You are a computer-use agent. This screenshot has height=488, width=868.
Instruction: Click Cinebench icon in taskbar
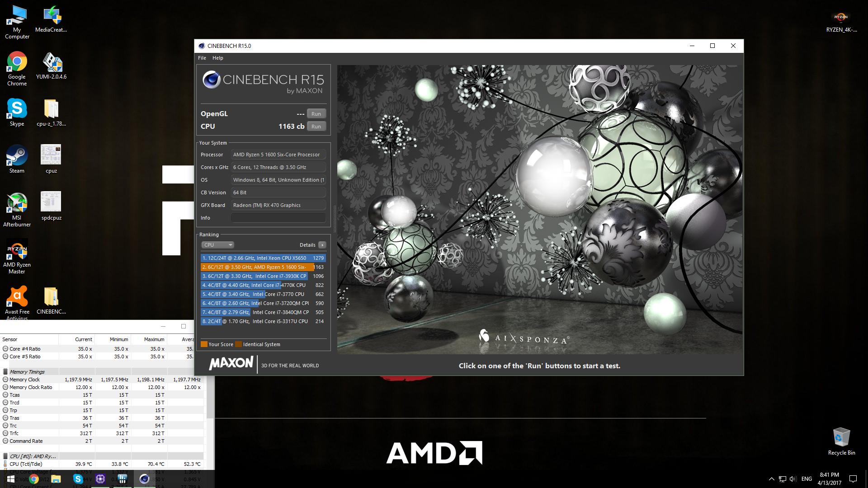click(x=144, y=479)
